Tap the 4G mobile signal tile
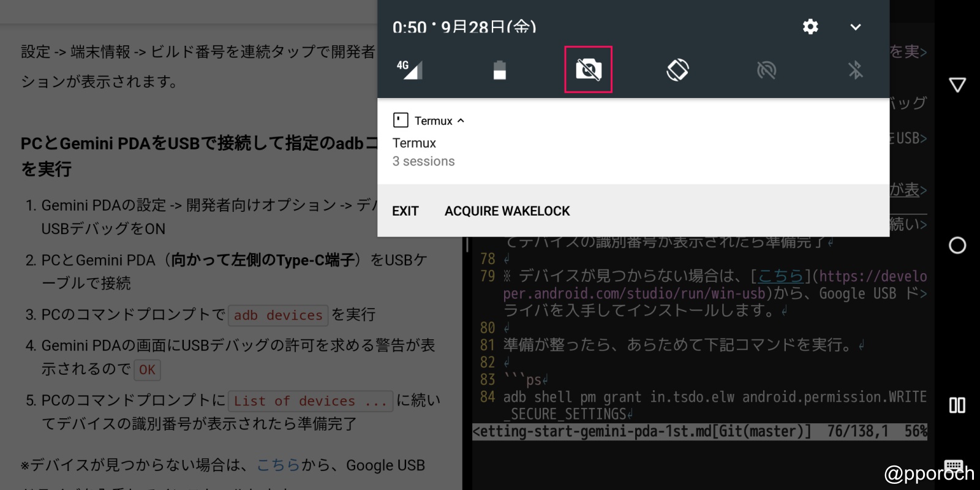Image resolution: width=980 pixels, height=490 pixels. 410,69
